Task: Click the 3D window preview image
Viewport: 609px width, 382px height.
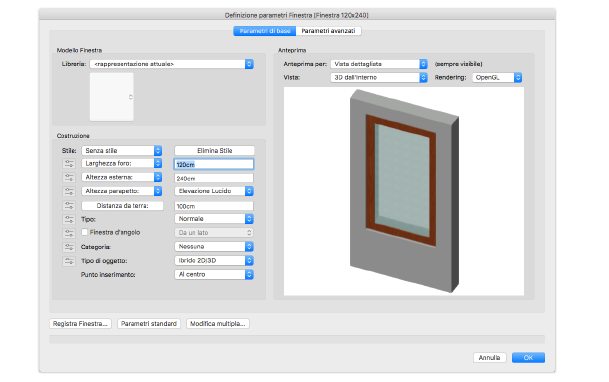Action: click(x=404, y=191)
